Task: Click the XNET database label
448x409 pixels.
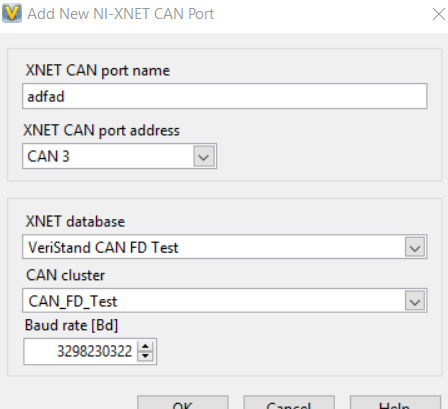Action: pyautogui.click(x=75, y=221)
